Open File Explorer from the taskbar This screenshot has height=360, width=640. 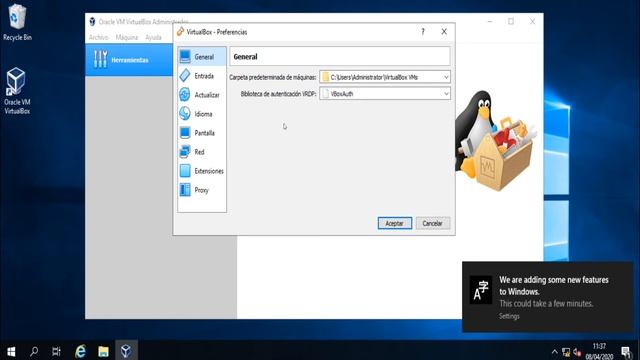(x=103, y=351)
